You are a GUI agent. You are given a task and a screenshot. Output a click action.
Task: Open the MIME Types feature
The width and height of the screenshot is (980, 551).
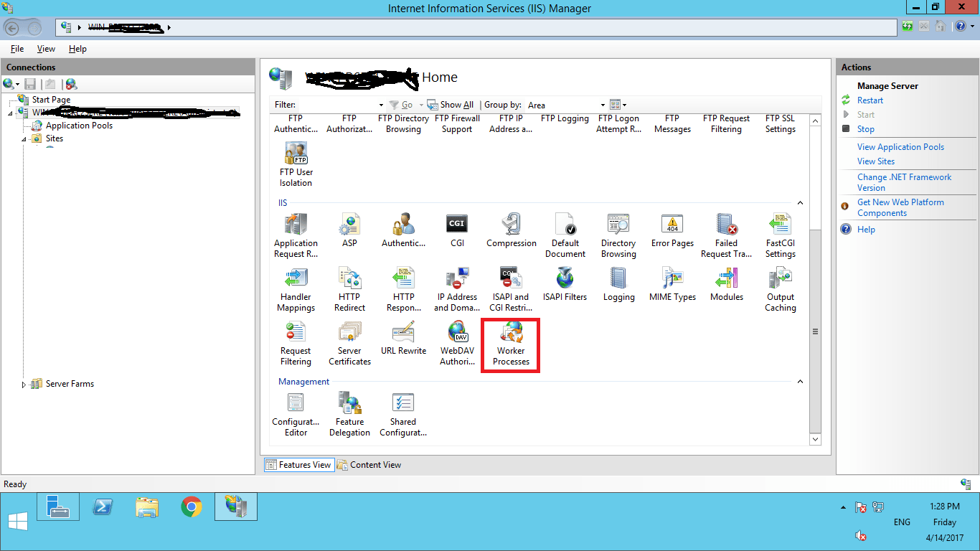pos(672,284)
